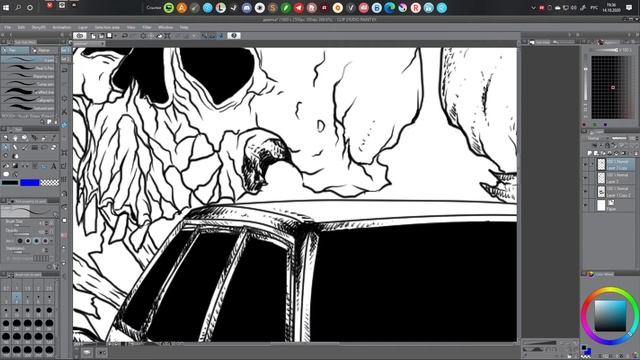Choose the first anti-aliasing option (none)
This screenshot has height=360, width=640.
(x=20, y=241)
